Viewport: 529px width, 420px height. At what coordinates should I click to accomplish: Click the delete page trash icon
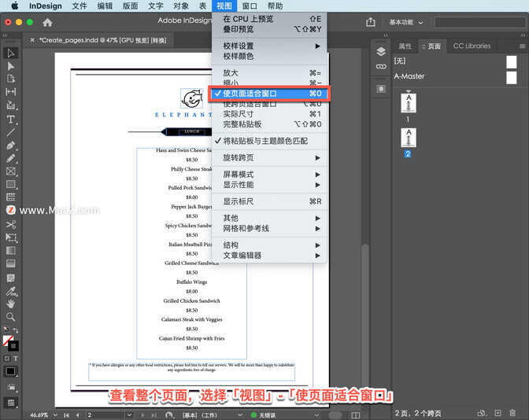512,413
